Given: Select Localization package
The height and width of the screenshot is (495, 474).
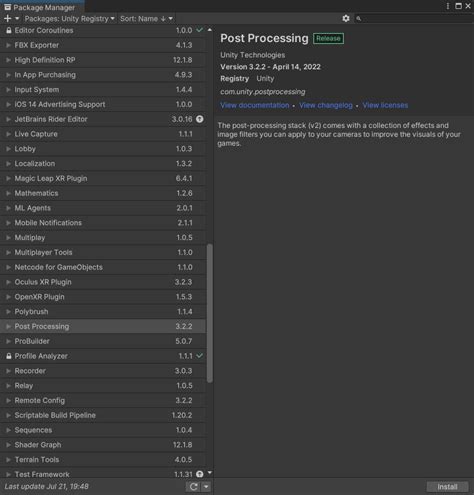Looking at the screenshot, I should 103,163.
